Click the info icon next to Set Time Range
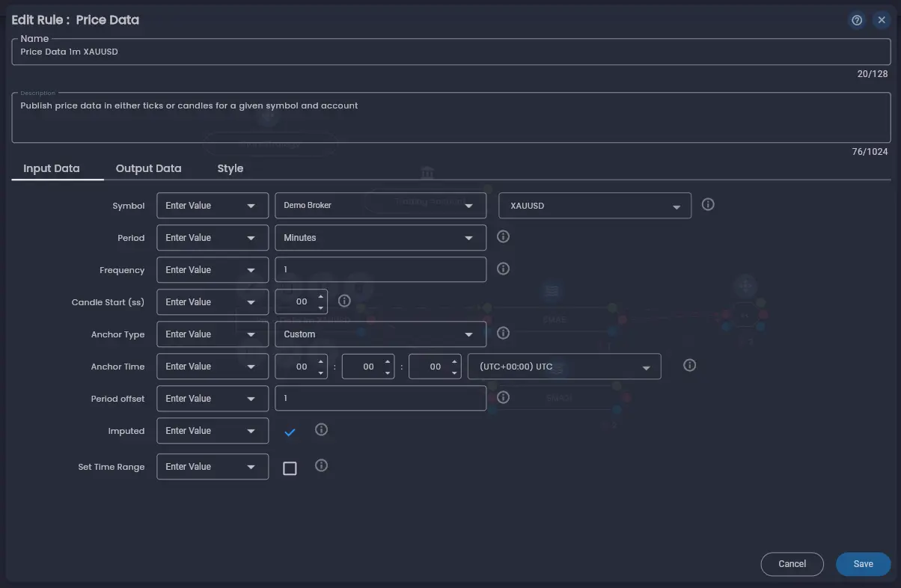901x588 pixels. (x=322, y=465)
